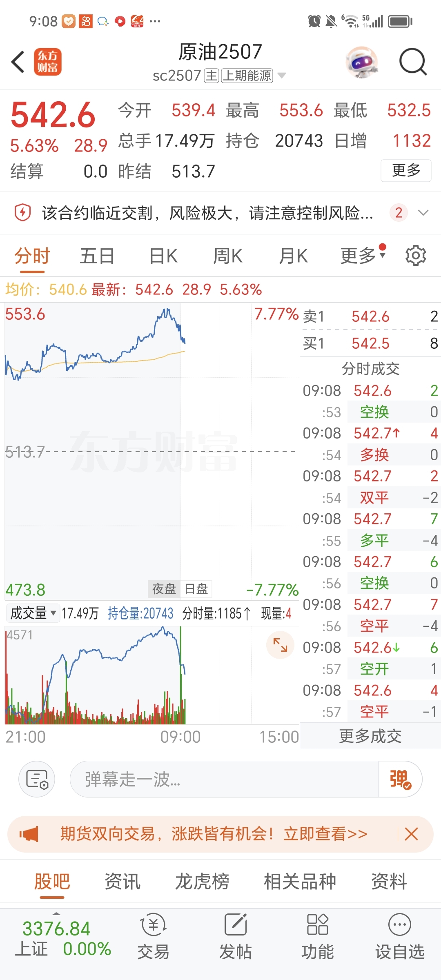Image resolution: width=441 pixels, height=980 pixels.
Task: Tap the 弹幕走一波 input field
Action: 225,779
